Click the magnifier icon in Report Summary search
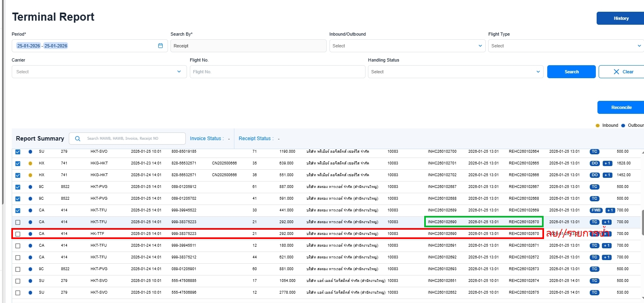The image size is (644, 303). tap(78, 139)
